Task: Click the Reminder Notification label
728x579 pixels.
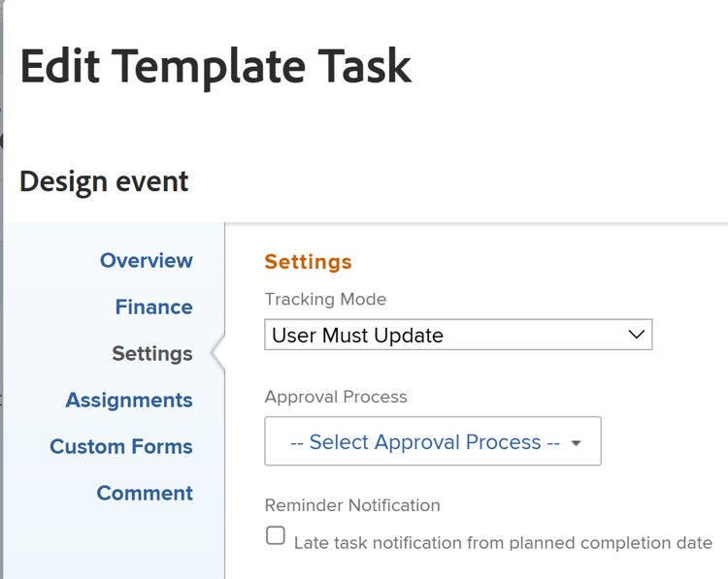Action: point(352,505)
